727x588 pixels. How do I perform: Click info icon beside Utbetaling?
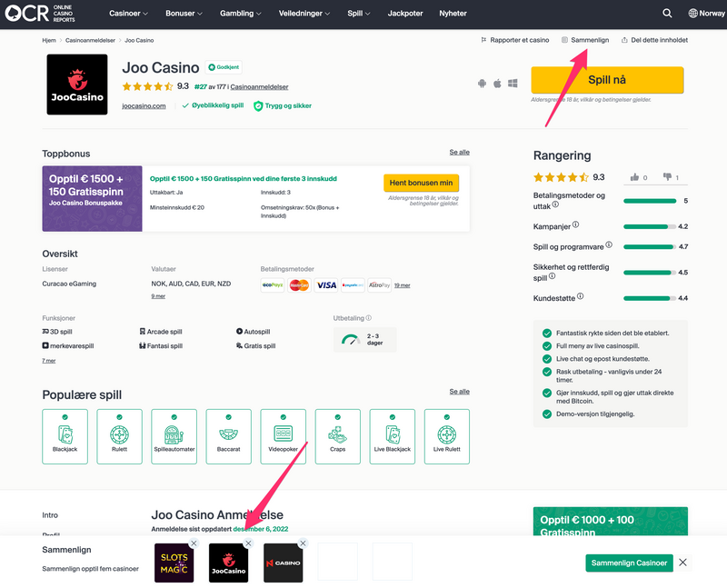pyautogui.click(x=369, y=318)
